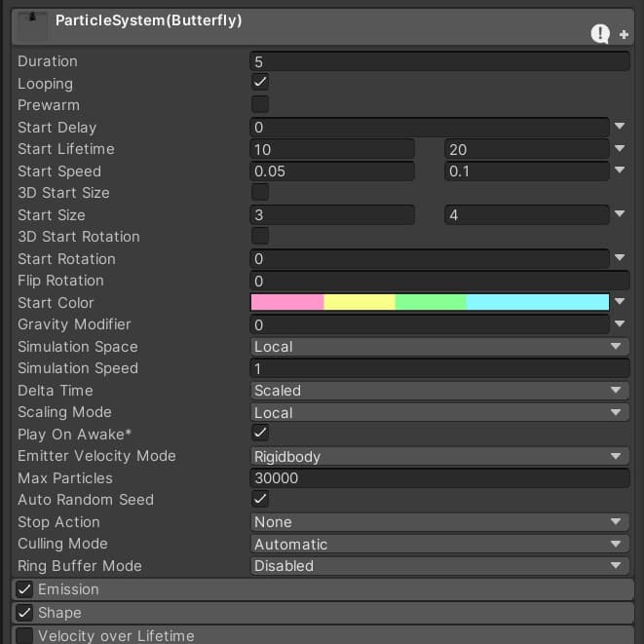Open the Start Color mode arrow menu
This screenshot has height=644, width=644.
621,302
